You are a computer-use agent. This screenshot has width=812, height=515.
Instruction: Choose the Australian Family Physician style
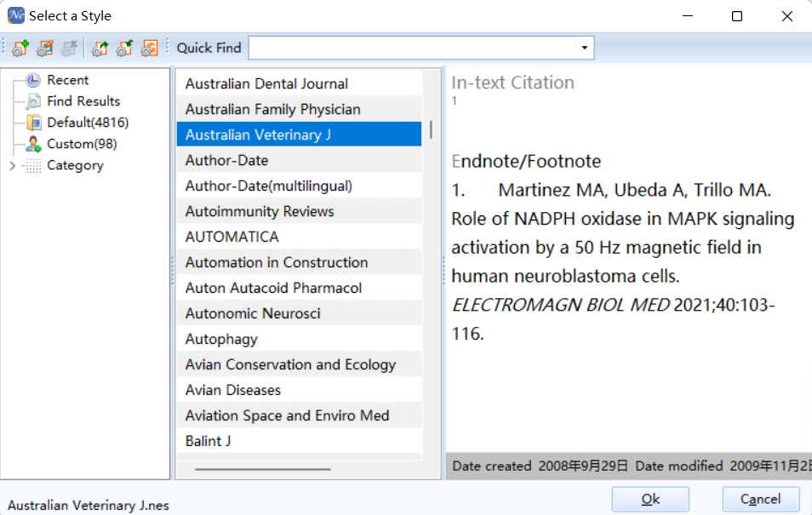(299, 109)
